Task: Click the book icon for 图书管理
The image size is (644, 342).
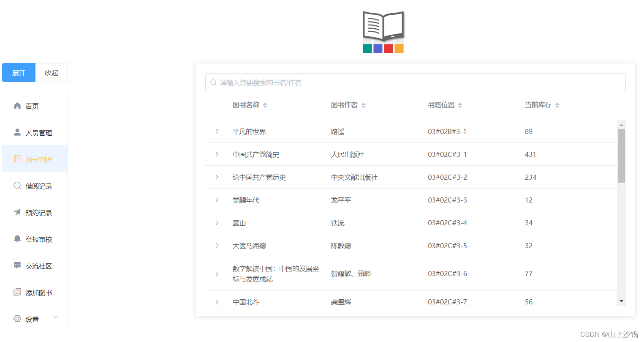Action: tap(17, 159)
